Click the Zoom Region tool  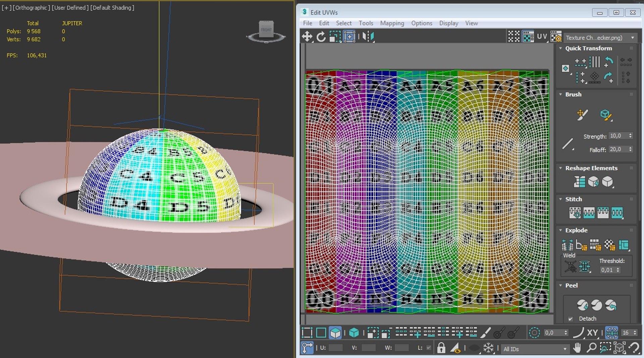(x=605, y=348)
